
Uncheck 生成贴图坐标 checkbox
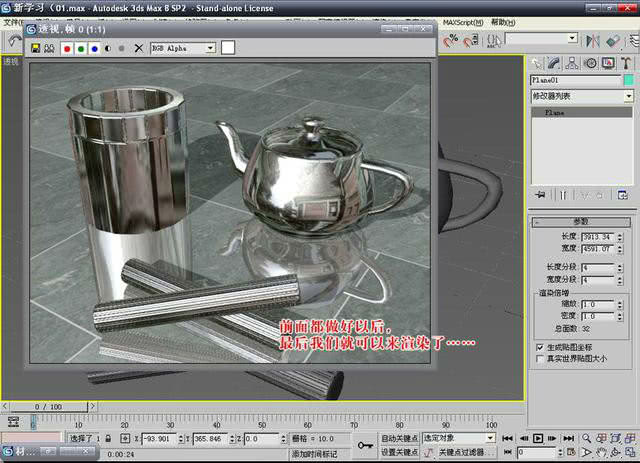pos(540,347)
